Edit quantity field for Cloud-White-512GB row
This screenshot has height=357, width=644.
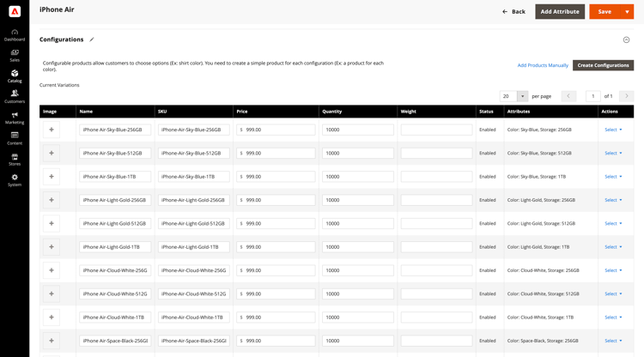click(x=358, y=293)
